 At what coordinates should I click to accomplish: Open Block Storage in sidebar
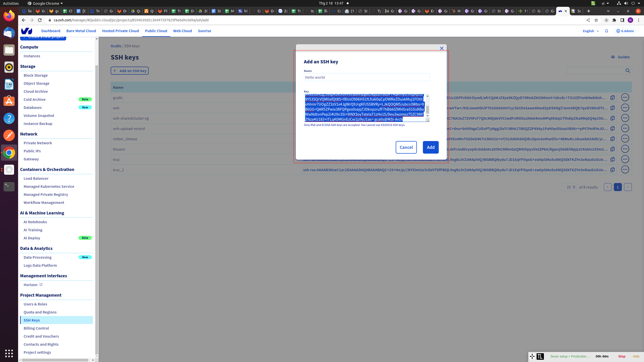(x=35, y=75)
